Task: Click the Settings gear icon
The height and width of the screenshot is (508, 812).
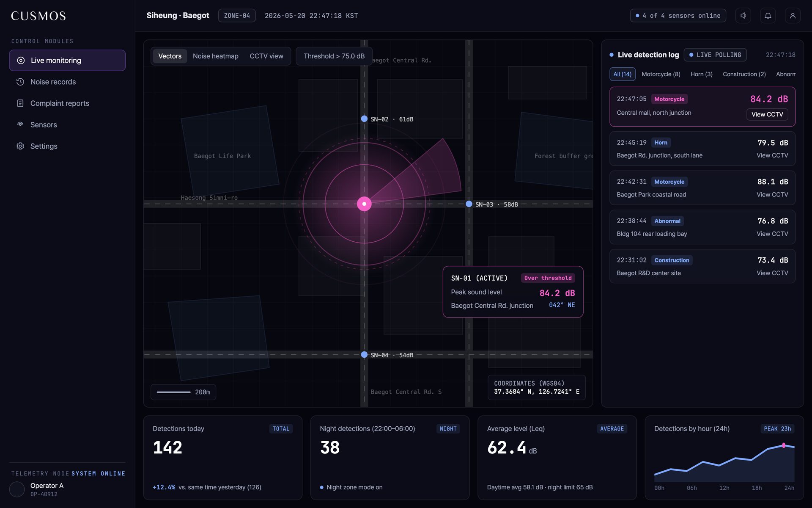Action: point(20,146)
